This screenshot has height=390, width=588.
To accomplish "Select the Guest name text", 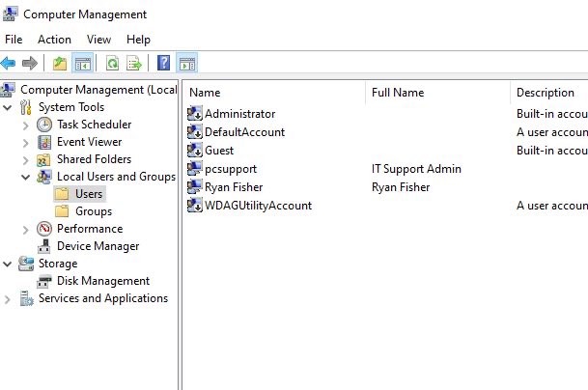I will click(x=219, y=151).
